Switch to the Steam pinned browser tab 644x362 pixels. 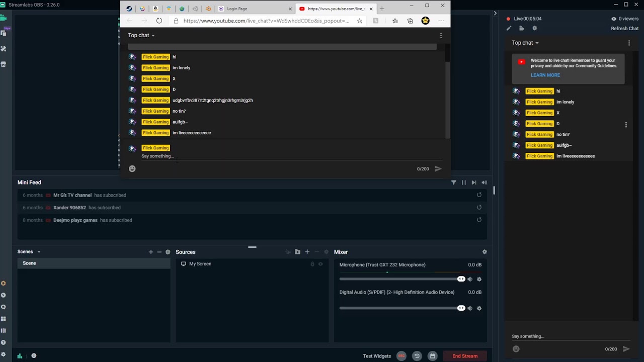(x=129, y=9)
